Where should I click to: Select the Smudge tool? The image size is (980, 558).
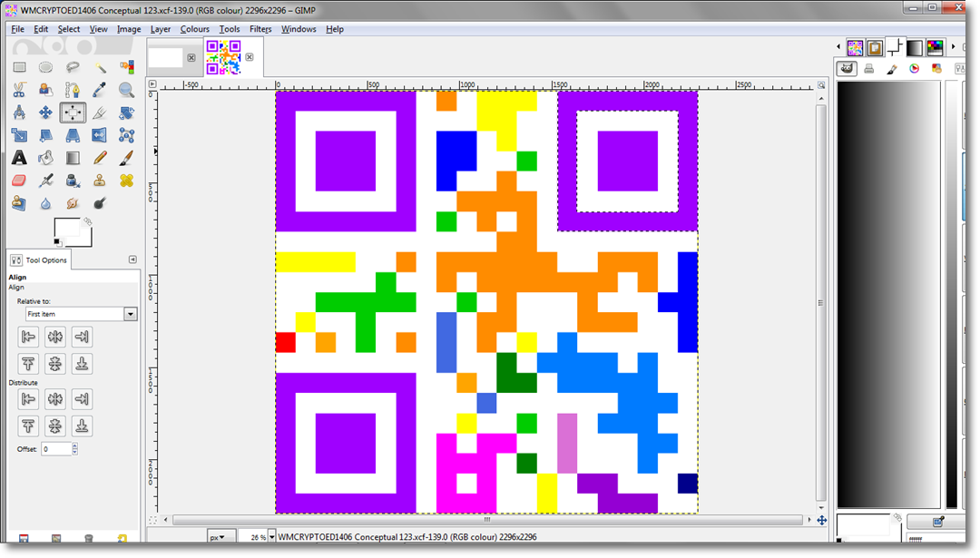click(73, 203)
